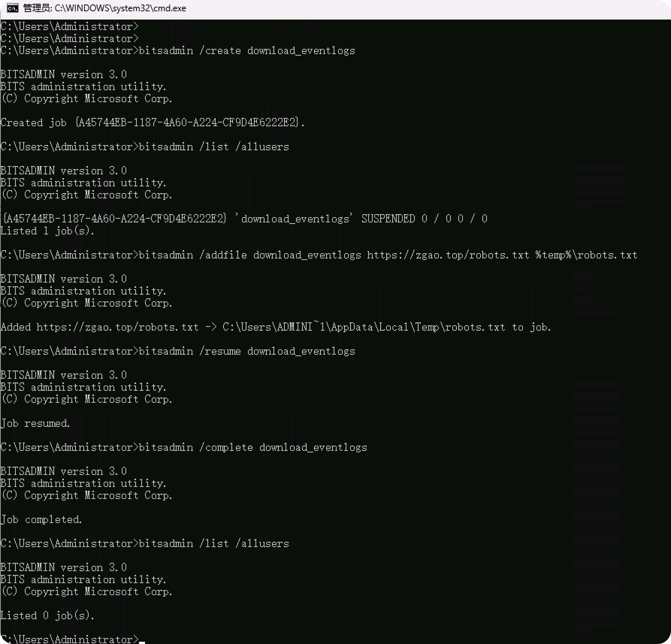Click the 'Created job' GUID output line

pyautogui.click(x=153, y=123)
